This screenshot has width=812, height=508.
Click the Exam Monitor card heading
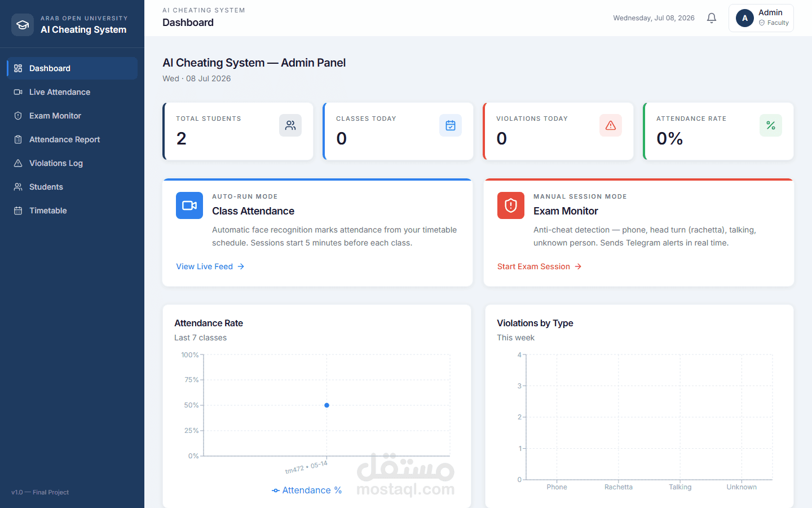(x=566, y=211)
